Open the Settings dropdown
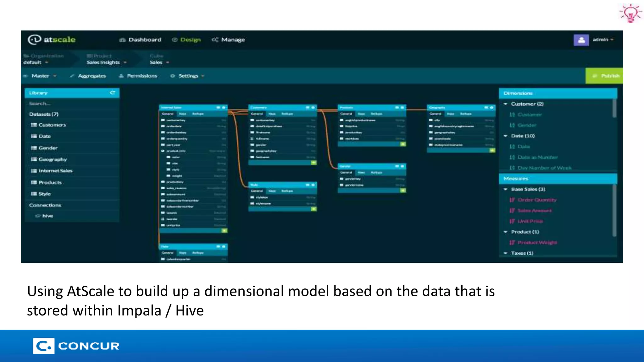This screenshot has height=362, width=644. tap(187, 76)
